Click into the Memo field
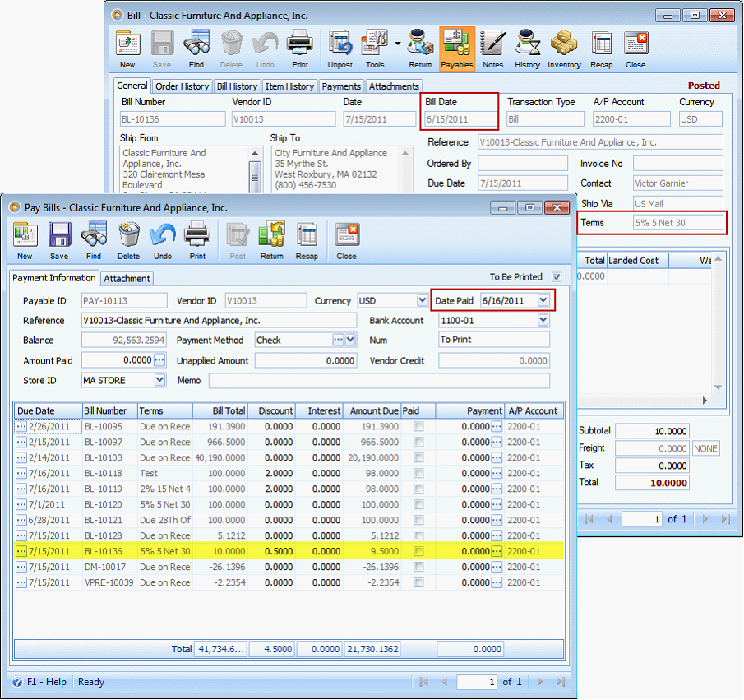The height and width of the screenshot is (700, 744). point(379,380)
